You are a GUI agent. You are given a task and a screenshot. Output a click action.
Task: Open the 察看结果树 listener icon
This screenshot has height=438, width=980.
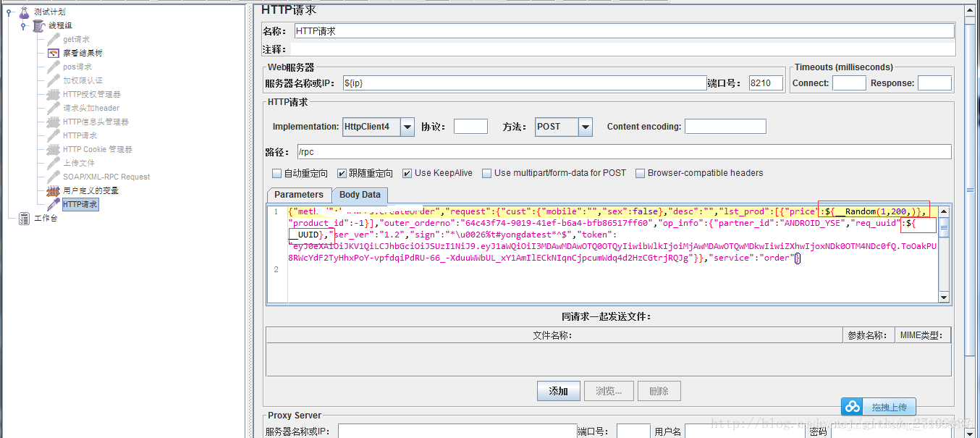(54, 53)
